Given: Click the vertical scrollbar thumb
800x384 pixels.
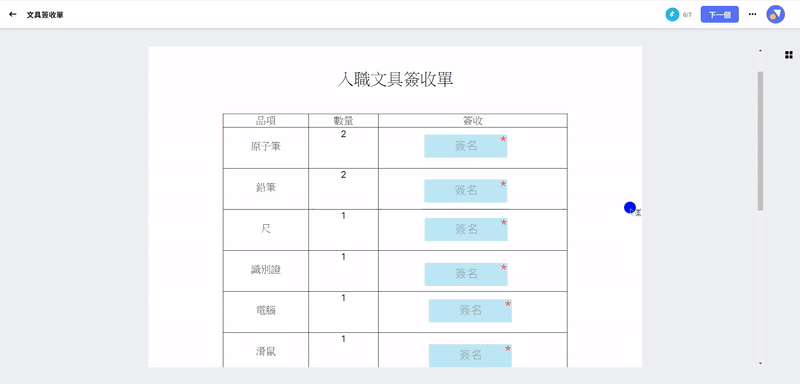Looking at the screenshot, I should tap(760, 141).
